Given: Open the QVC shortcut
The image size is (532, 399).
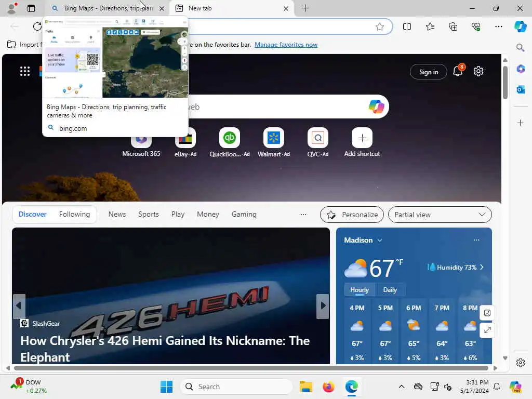Looking at the screenshot, I should pyautogui.click(x=317, y=142).
